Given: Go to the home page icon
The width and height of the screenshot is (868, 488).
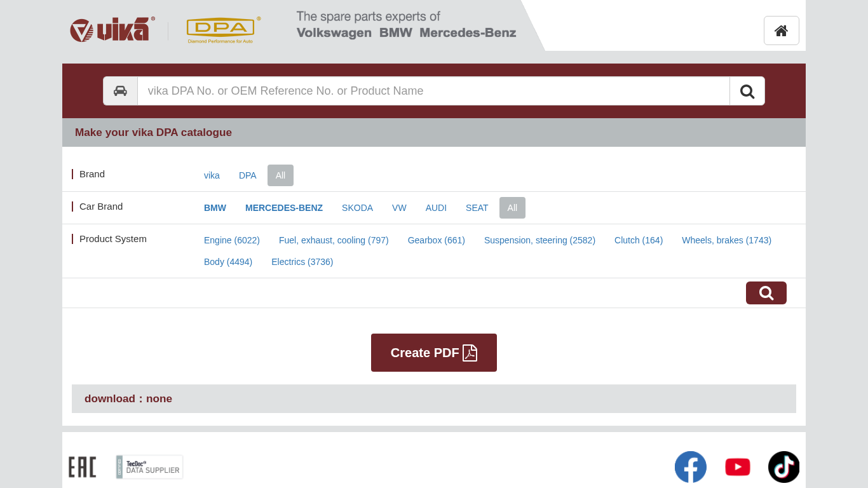Looking at the screenshot, I should point(782,30).
